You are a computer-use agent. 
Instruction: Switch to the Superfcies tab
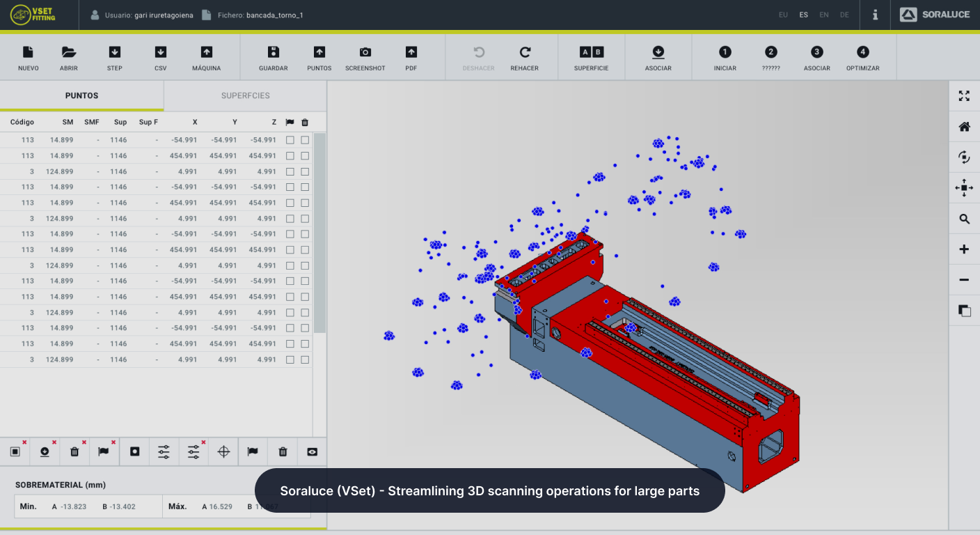(x=245, y=95)
